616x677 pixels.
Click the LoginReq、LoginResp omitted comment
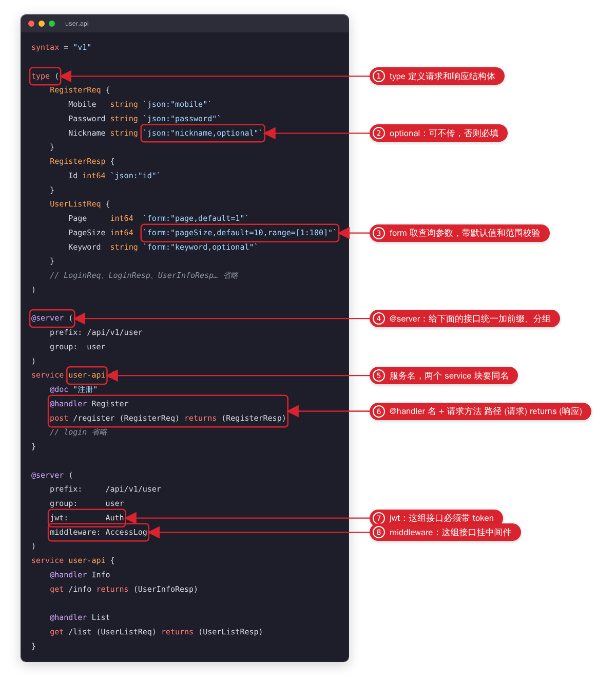[x=144, y=275]
